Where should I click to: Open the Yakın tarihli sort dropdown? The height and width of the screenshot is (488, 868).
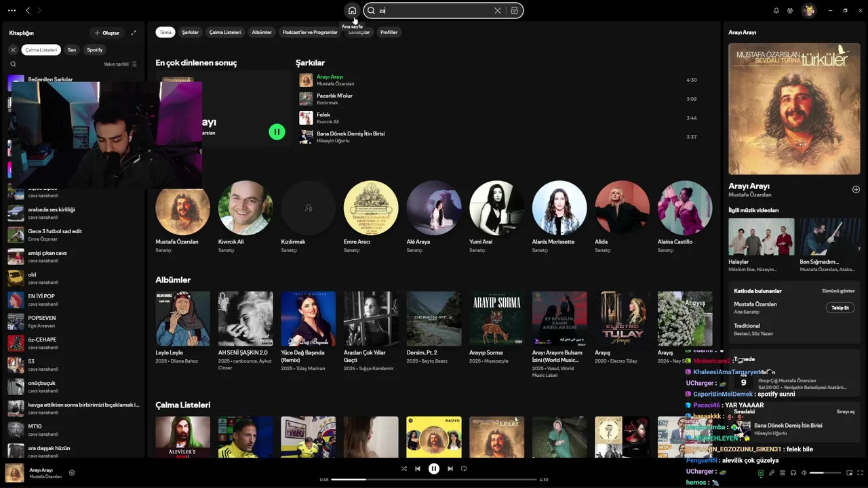coord(120,64)
